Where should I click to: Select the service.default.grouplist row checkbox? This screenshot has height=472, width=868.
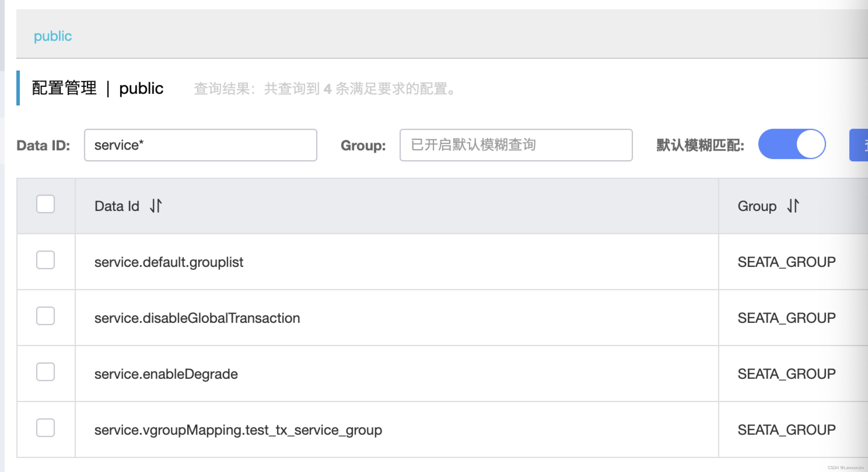click(x=45, y=260)
